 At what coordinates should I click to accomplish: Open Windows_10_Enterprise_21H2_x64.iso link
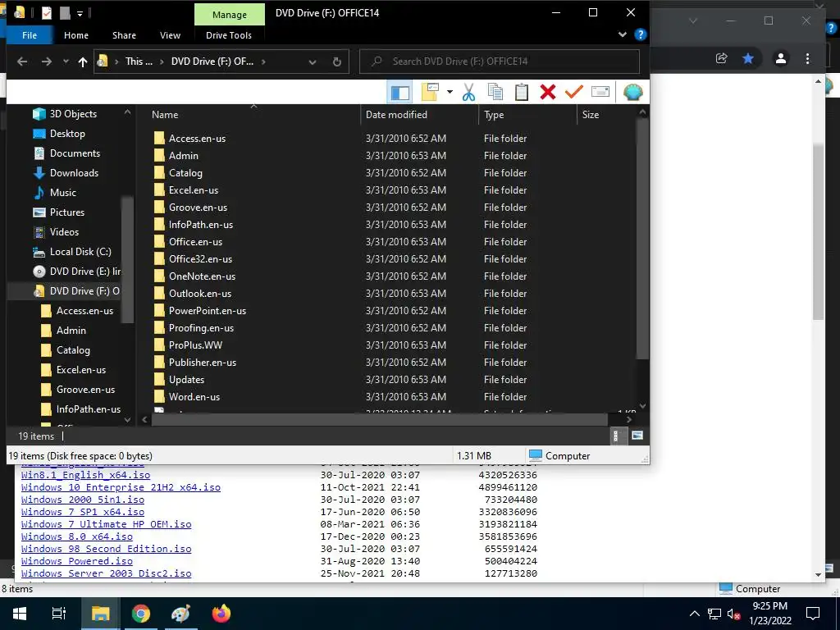pos(121,487)
